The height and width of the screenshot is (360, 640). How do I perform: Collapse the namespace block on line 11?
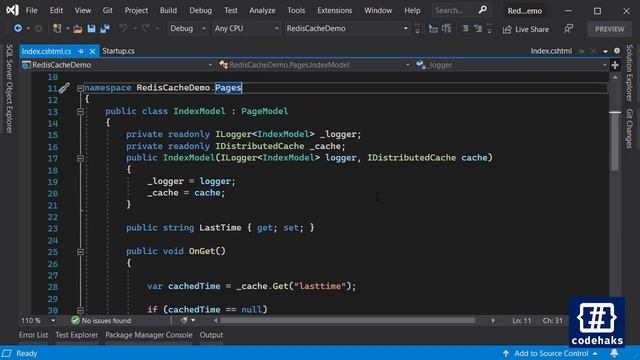tap(80, 88)
